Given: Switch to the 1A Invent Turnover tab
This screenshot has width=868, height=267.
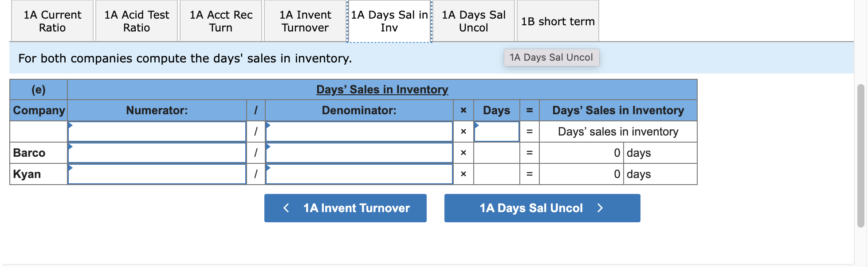Looking at the screenshot, I should (x=304, y=20).
